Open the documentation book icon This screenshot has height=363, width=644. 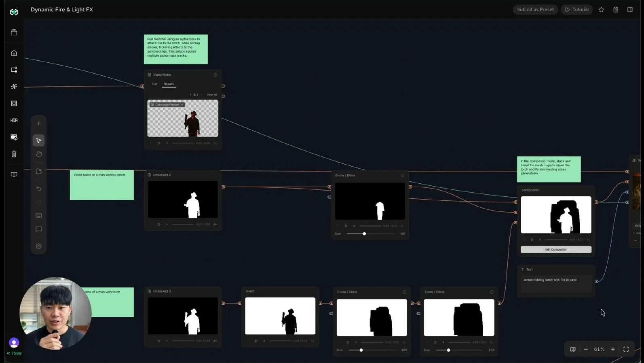pyautogui.click(x=14, y=174)
